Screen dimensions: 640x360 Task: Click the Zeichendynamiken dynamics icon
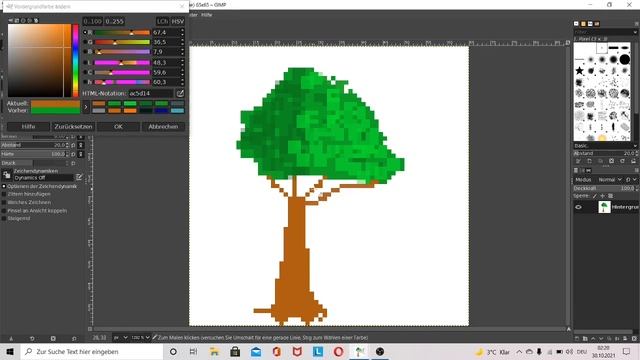(x=7, y=176)
